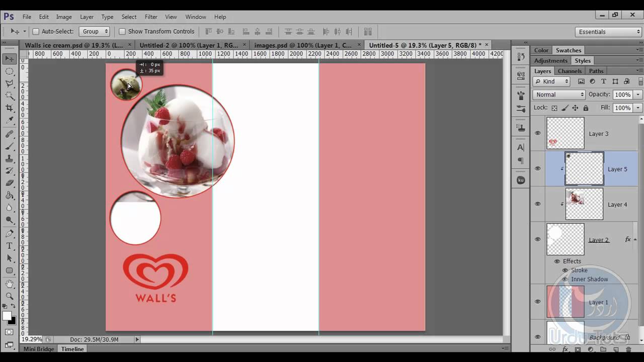Switch to the Channels tab
644x362 pixels.
[x=570, y=71]
